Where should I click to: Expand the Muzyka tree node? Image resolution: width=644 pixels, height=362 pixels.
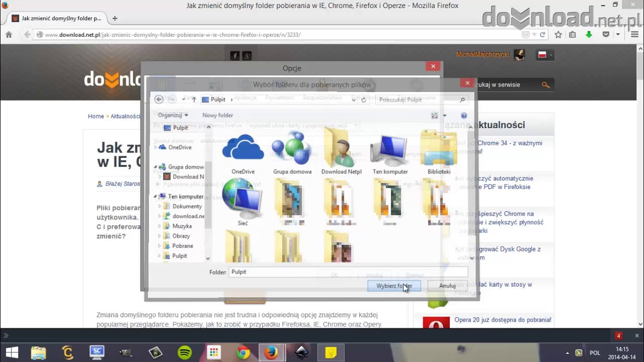coord(160,226)
